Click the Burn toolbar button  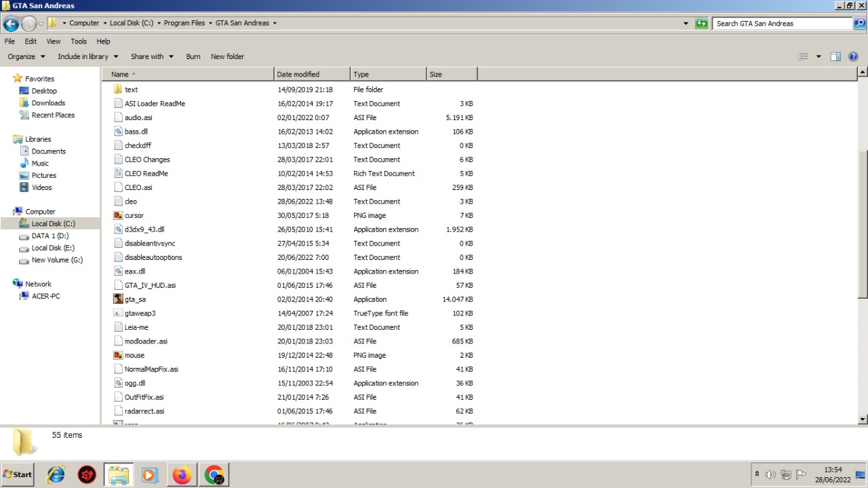[x=193, y=56]
